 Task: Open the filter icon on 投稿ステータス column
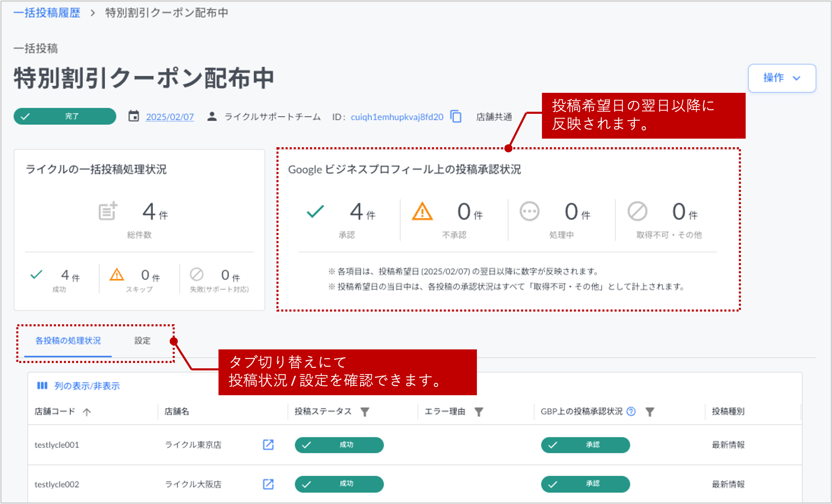(366, 411)
